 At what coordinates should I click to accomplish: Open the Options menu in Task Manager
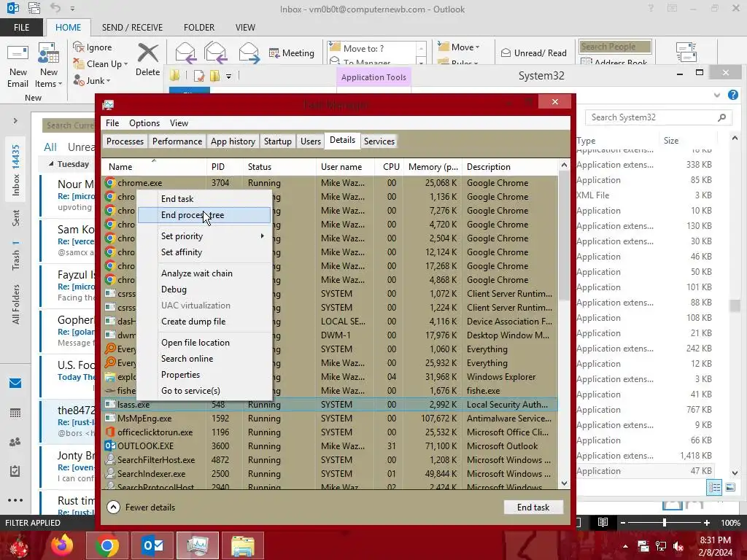tap(144, 123)
